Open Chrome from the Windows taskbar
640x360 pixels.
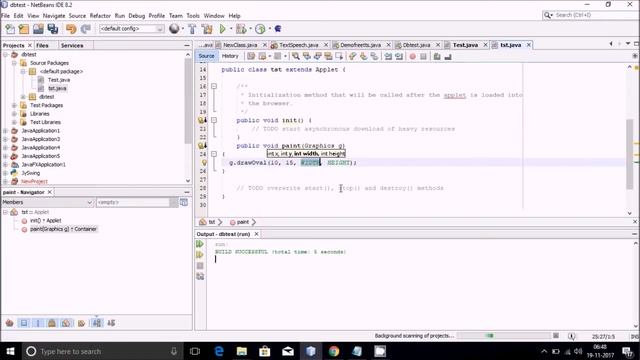click(x=334, y=351)
